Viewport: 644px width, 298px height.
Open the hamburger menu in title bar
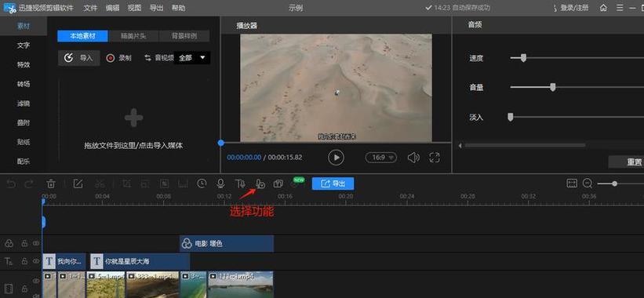(x=620, y=8)
